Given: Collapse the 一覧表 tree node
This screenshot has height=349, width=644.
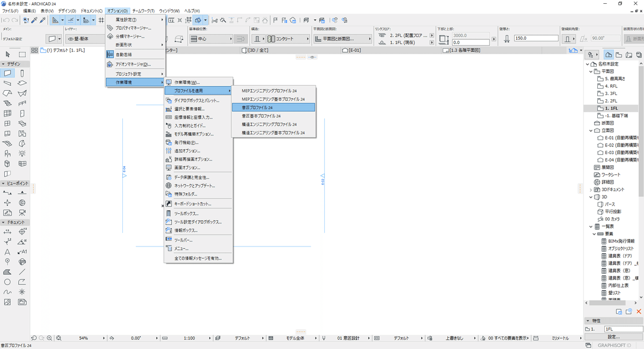Looking at the screenshot, I should pos(590,227).
